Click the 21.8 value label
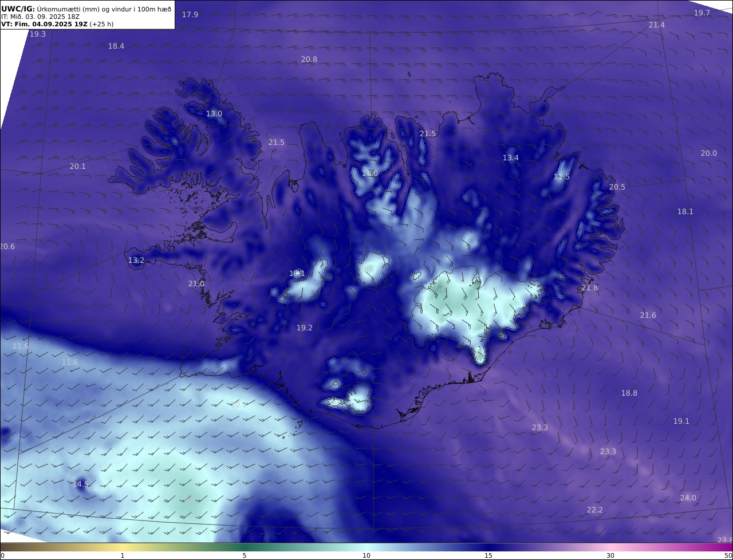Viewport: 733px width, 560px height. 590,287
